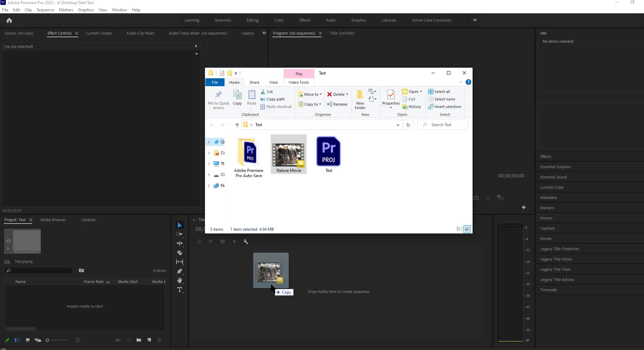Toggle Snap in Timeline (magnet icon)
Image resolution: width=644 pixels, height=350 pixels.
(x=211, y=242)
